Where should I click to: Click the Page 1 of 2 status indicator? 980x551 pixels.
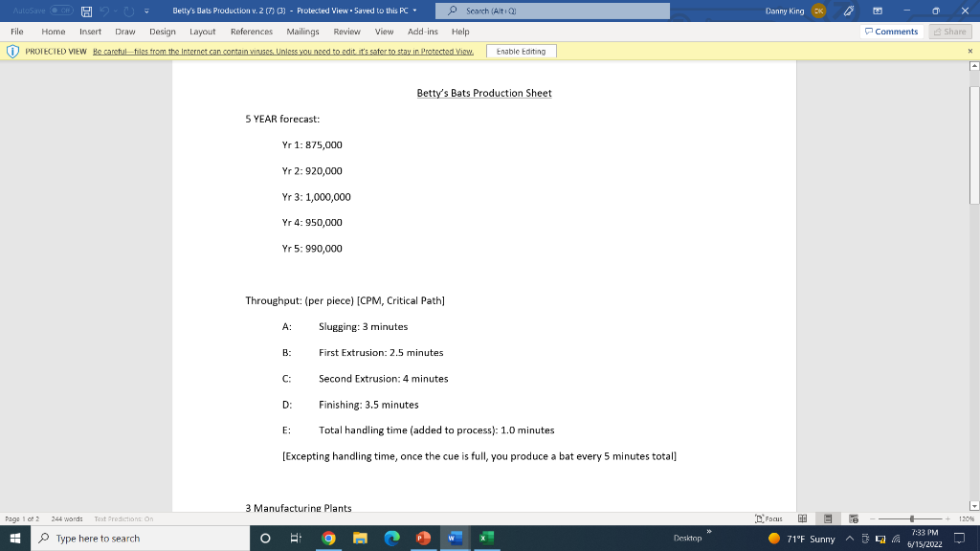22,518
